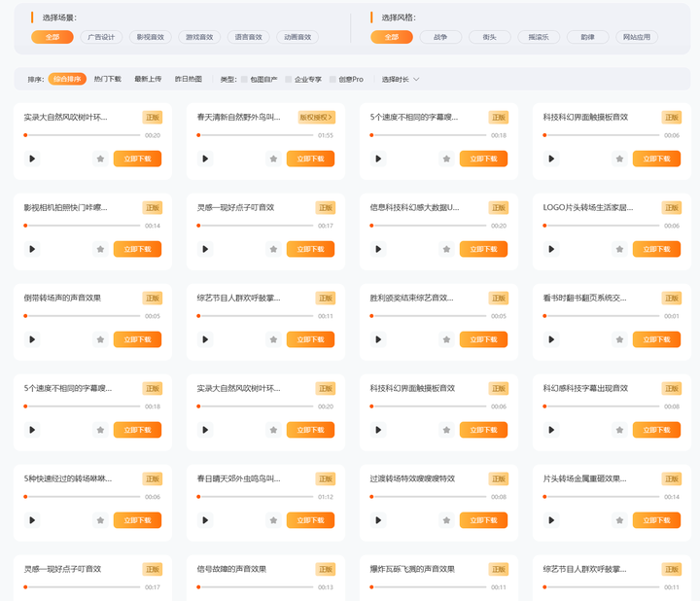Favorite the 片头转场金属重砸效果 clip
700x601 pixels.
coord(619,520)
